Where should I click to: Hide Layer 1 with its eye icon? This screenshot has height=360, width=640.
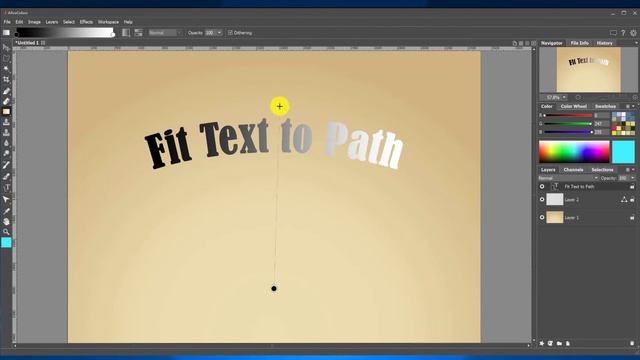[x=542, y=218]
